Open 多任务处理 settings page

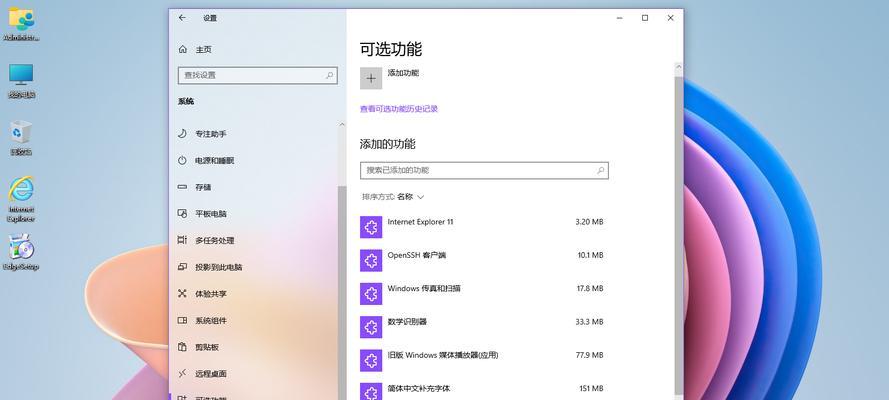point(215,240)
